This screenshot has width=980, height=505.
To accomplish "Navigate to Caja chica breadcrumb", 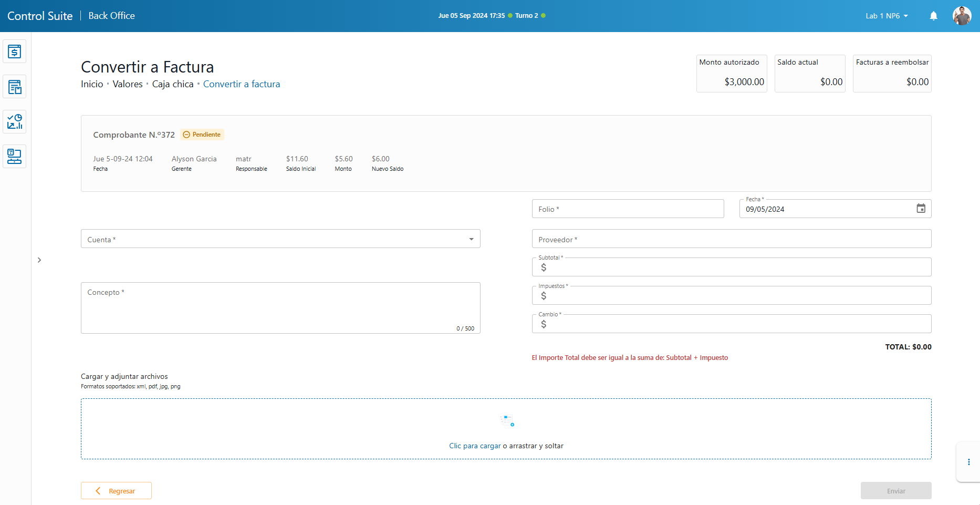I will coord(173,84).
